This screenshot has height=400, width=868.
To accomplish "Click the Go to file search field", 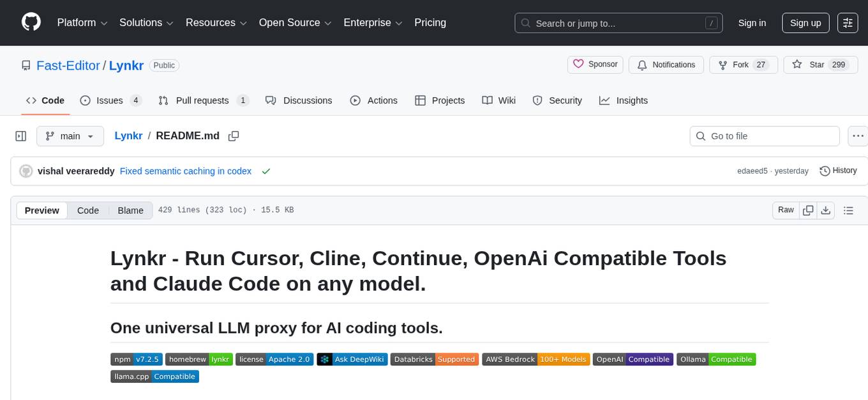I will [764, 135].
